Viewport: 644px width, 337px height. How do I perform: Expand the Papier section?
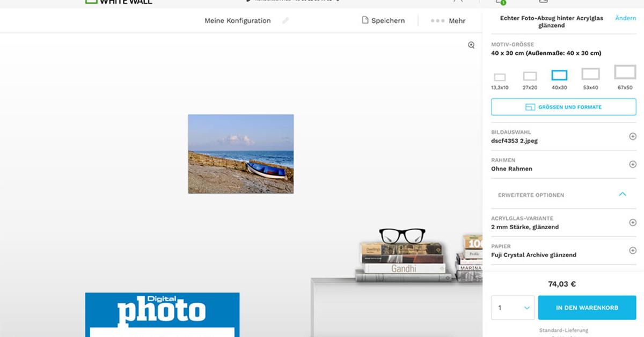click(x=633, y=250)
